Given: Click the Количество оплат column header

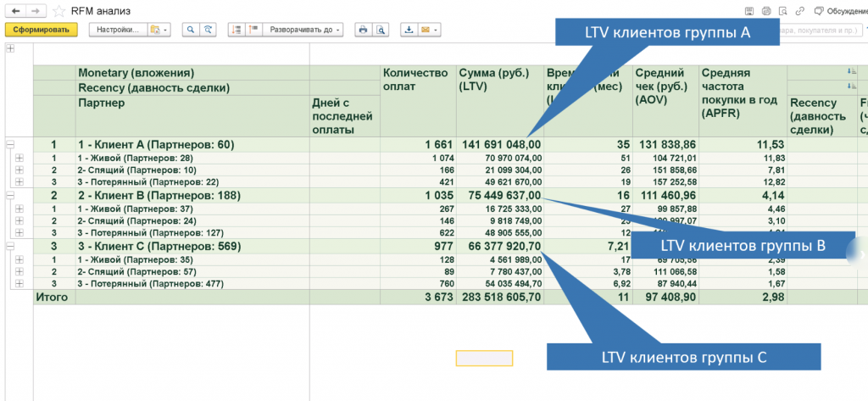Looking at the screenshot, I should pos(419,102).
